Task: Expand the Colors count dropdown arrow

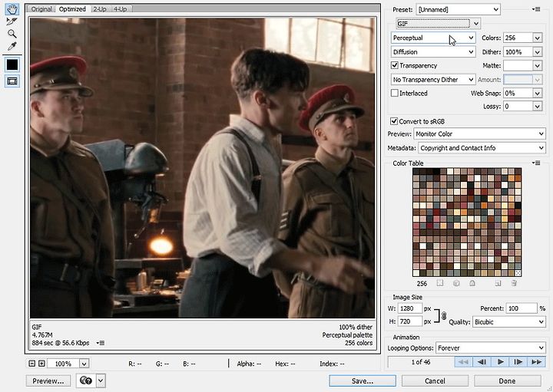Action: (x=537, y=38)
